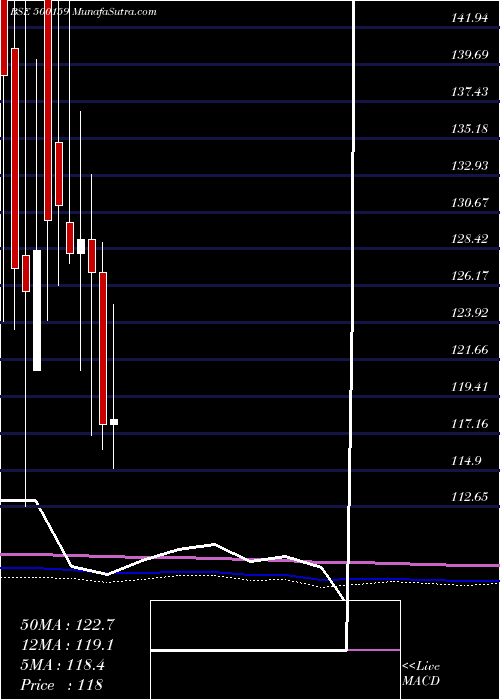Viewport: 500px width, 700px height.
Task: Click the 5MA : 118.4 reading
Action: coord(63,665)
